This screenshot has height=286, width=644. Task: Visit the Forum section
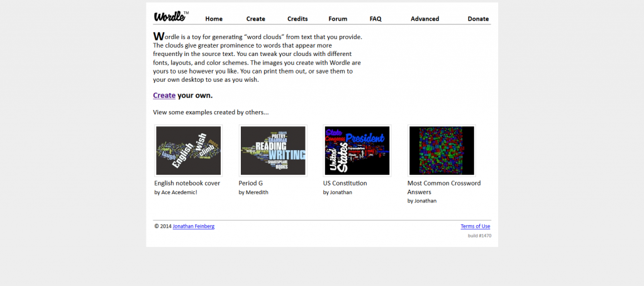[x=338, y=19]
